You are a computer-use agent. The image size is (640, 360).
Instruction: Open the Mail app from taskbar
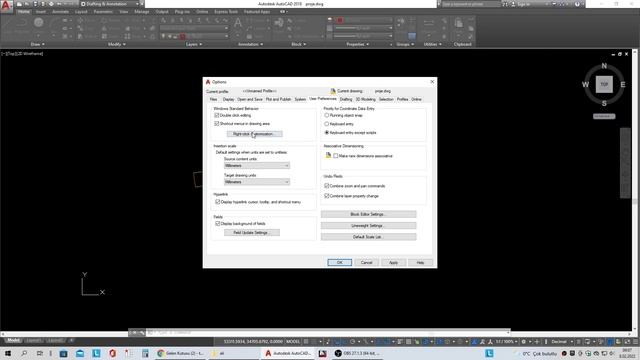pyautogui.click(x=80, y=353)
